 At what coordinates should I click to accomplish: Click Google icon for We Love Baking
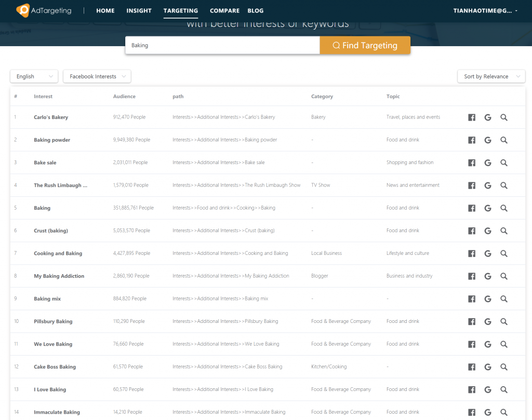click(x=487, y=344)
